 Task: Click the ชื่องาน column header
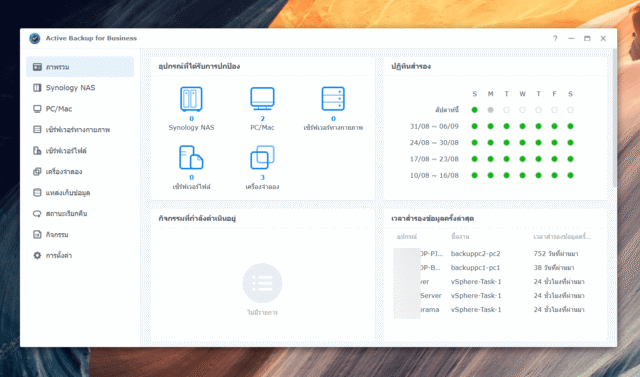point(460,237)
